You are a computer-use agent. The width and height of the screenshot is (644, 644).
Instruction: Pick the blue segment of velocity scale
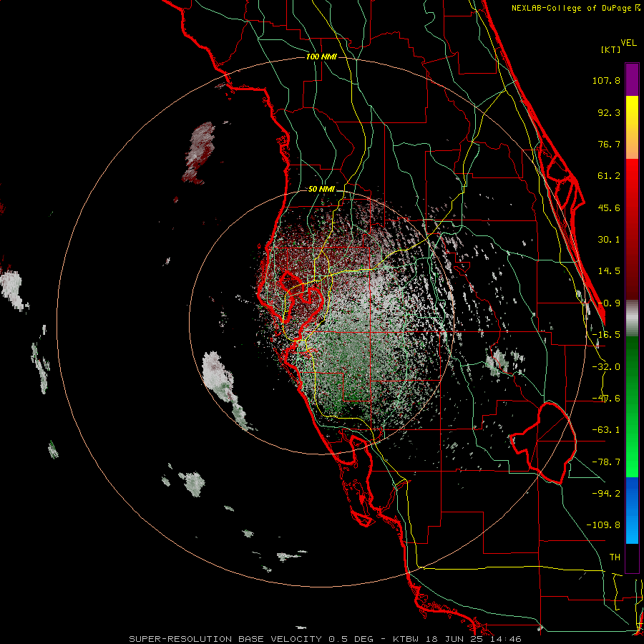tap(632, 510)
